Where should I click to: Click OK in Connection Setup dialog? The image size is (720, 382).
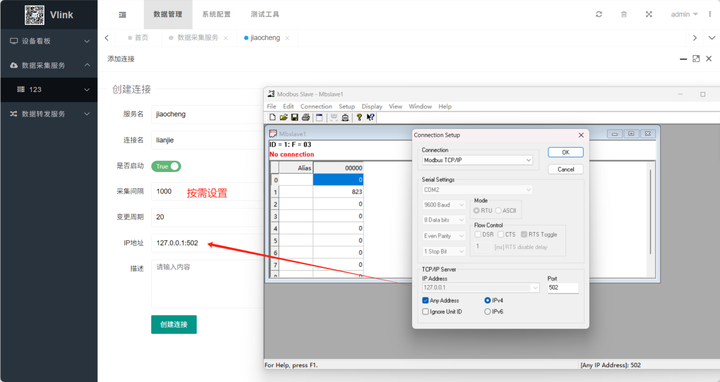(566, 152)
